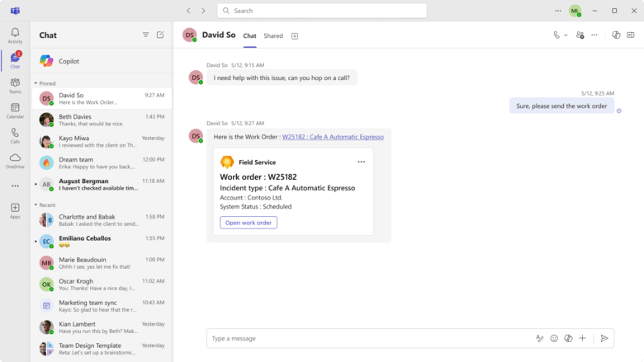Open settings and more ellipsis in title bar
The height and width of the screenshot is (362, 644).
click(x=558, y=11)
